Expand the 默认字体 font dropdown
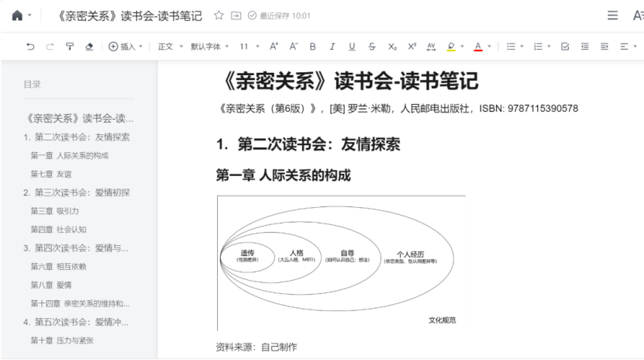The height and width of the screenshot is (360, 644). (x=209, y=47)
